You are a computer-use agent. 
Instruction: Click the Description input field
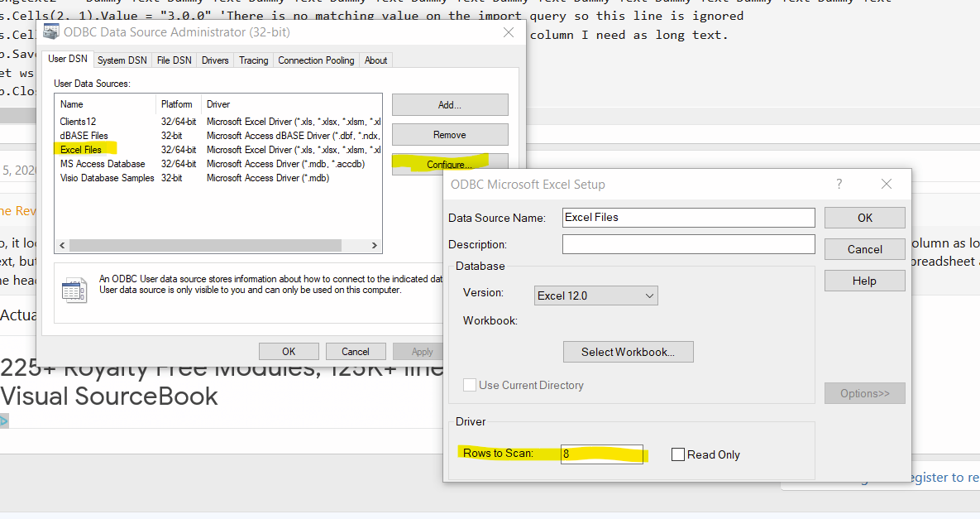688,244
